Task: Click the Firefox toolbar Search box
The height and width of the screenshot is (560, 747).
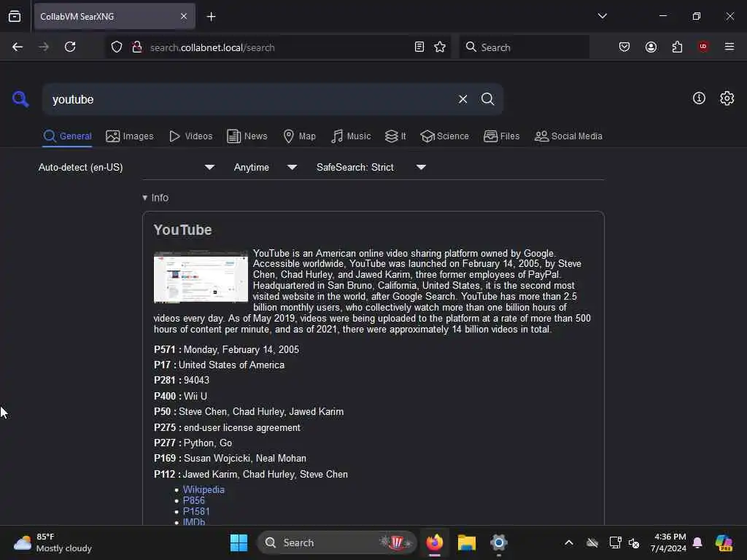Action: (x=524, y=47)
